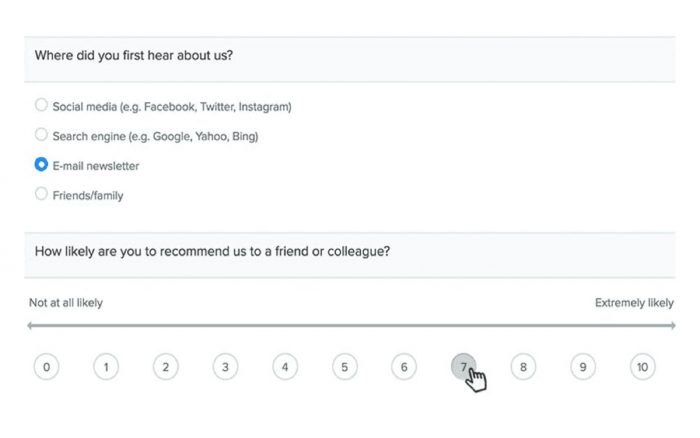Click the "Not at all likely" label

pos(66,302)
